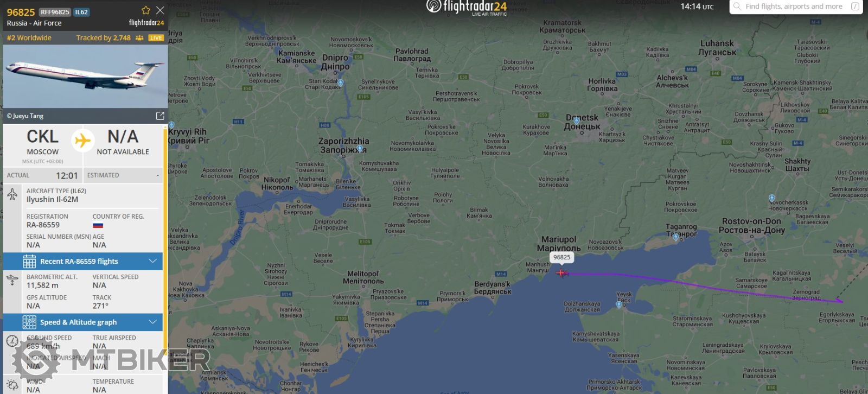Image resolution: width=868 pixels, height=394 pixels.
Task: Click the purple flight trail on map
Action: 705,285
